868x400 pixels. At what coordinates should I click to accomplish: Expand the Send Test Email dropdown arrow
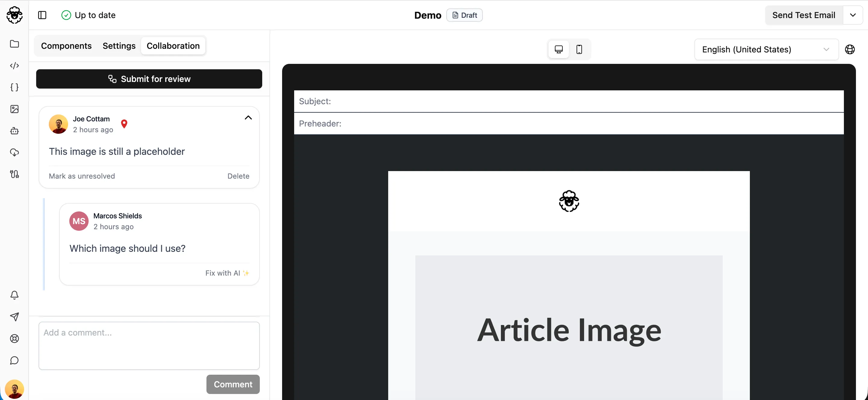pyautogui.click(x=853, y=15)
